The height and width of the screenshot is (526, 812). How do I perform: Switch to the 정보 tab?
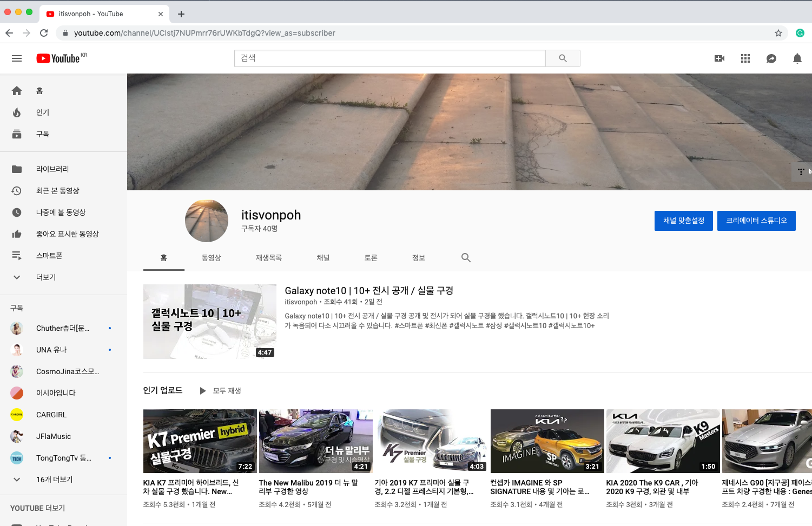click(x=418, y=258)
